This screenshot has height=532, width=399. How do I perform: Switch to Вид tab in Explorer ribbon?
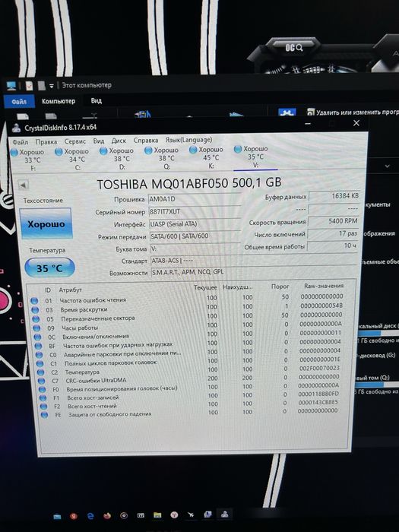[x=96, y=101]
